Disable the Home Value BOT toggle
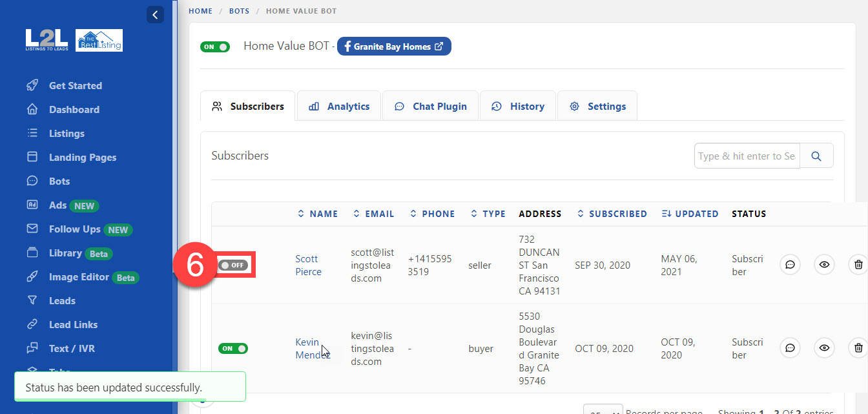Screen dimensions: 868x414 click(215, 47)
